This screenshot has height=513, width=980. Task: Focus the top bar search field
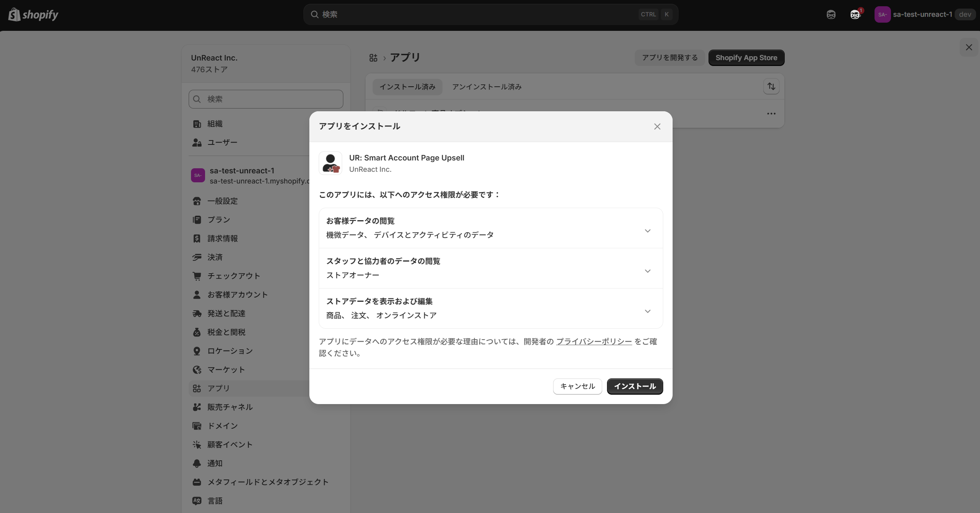tap(491, 14)
